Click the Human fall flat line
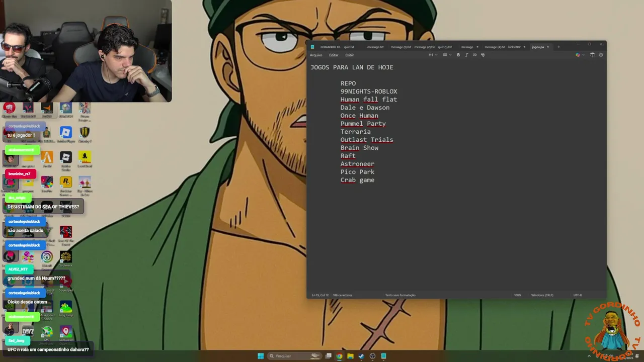 pyautogui.click(x=369, y=100)
